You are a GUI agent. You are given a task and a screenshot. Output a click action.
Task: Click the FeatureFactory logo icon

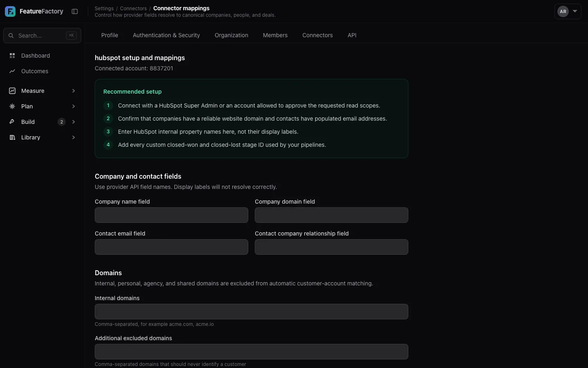pyautogui.click(x=10, y=11)
